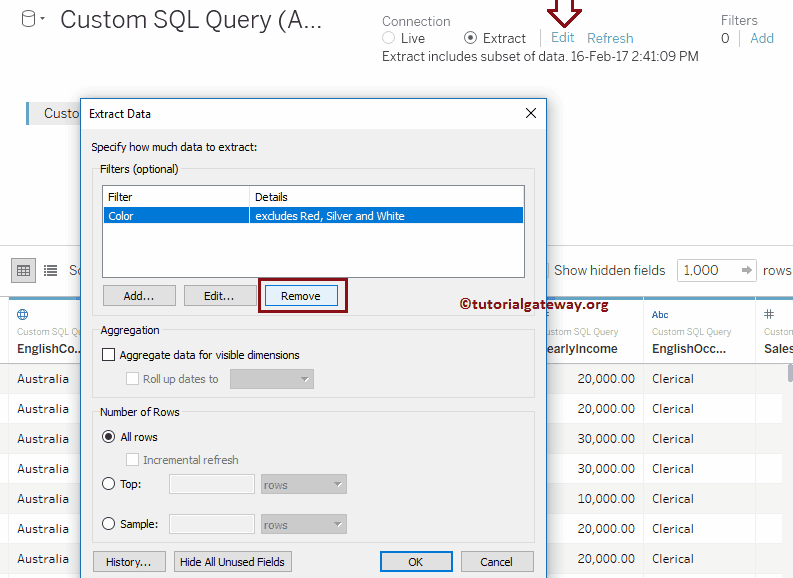
Task: Click the Filter column header in dialog
Action: pos(176,197)
